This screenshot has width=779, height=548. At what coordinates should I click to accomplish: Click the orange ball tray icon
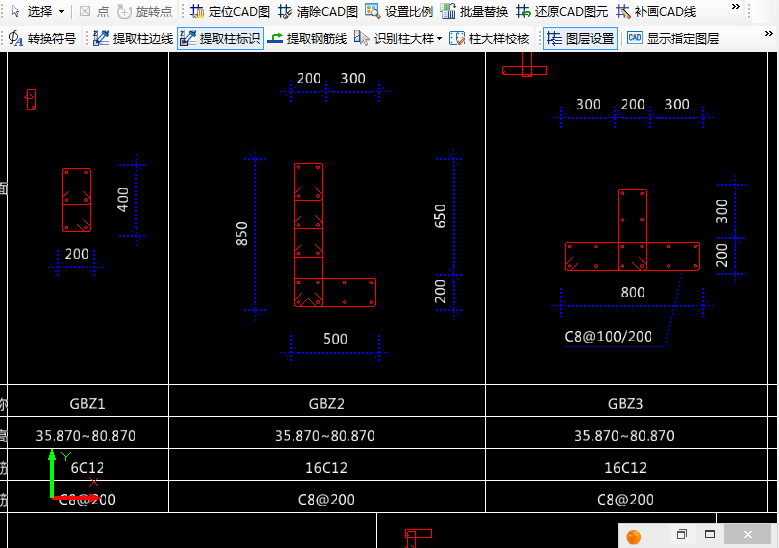click(x=633, y=537)
